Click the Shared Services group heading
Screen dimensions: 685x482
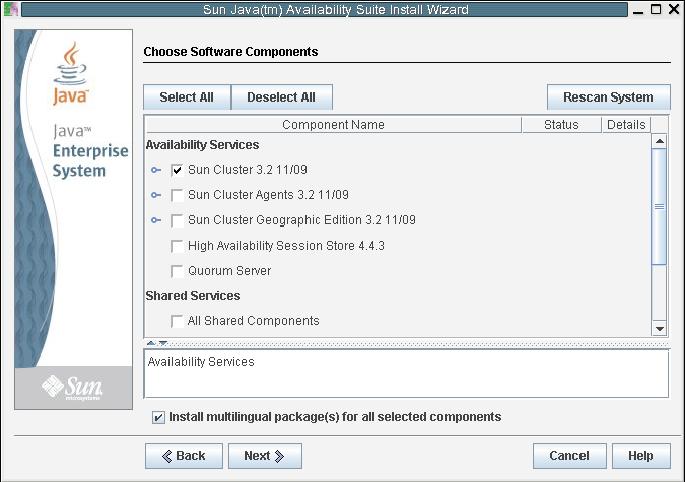click(193, 296)
